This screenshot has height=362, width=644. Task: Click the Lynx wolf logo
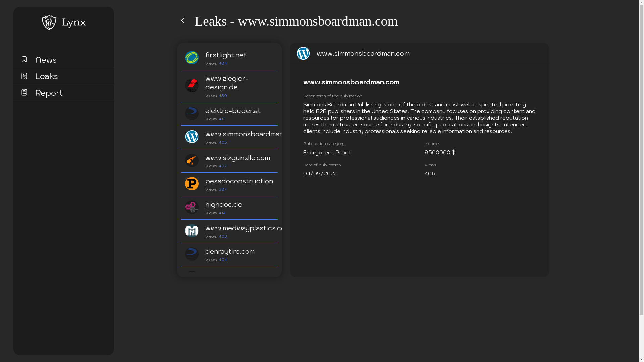pos(49,22)
